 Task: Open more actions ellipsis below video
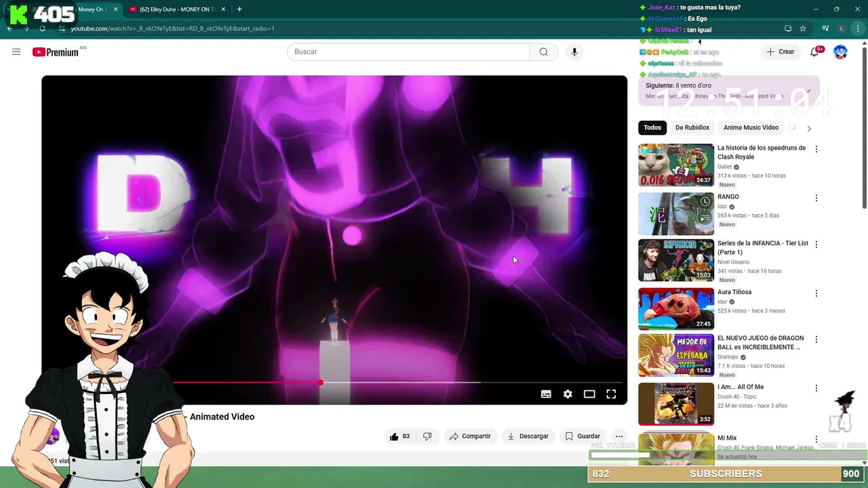point(619,436)
